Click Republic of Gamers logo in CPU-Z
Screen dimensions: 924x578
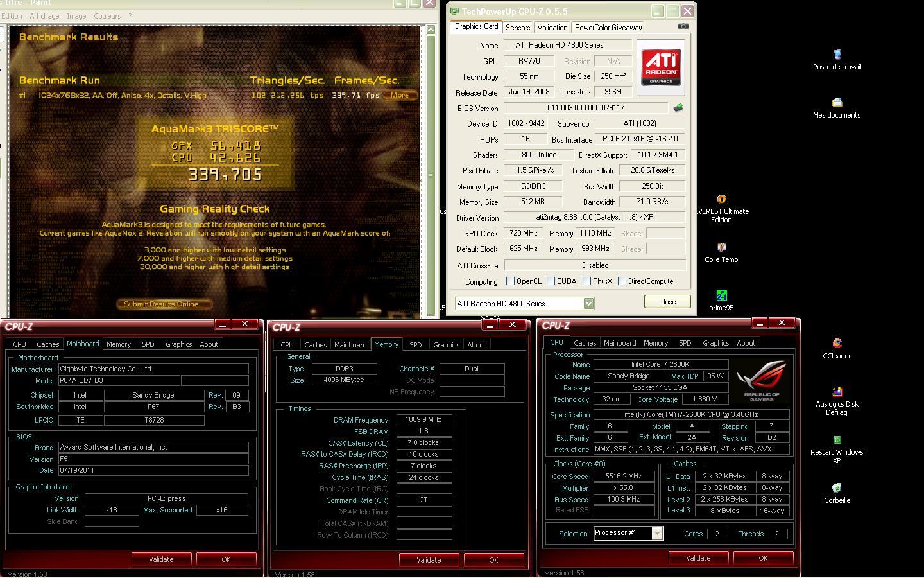point(762,380)
